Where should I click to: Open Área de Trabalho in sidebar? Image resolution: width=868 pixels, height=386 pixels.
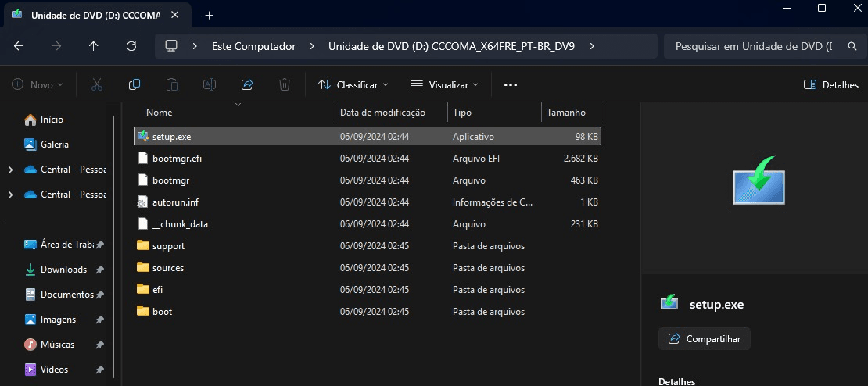coord(59,245)
